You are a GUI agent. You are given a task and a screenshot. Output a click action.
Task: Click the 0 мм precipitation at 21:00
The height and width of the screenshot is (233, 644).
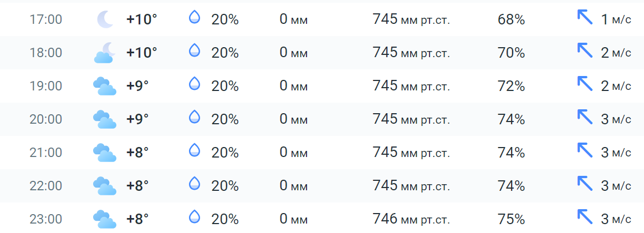tap(293, 153)
